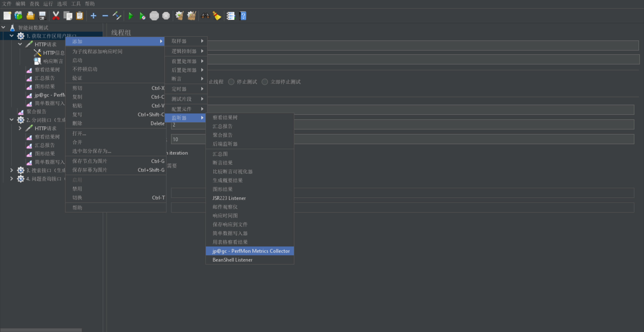Click the horizontal scrollbar under the tree
Viewport: 644px width, 332px height.
(41, 330)
